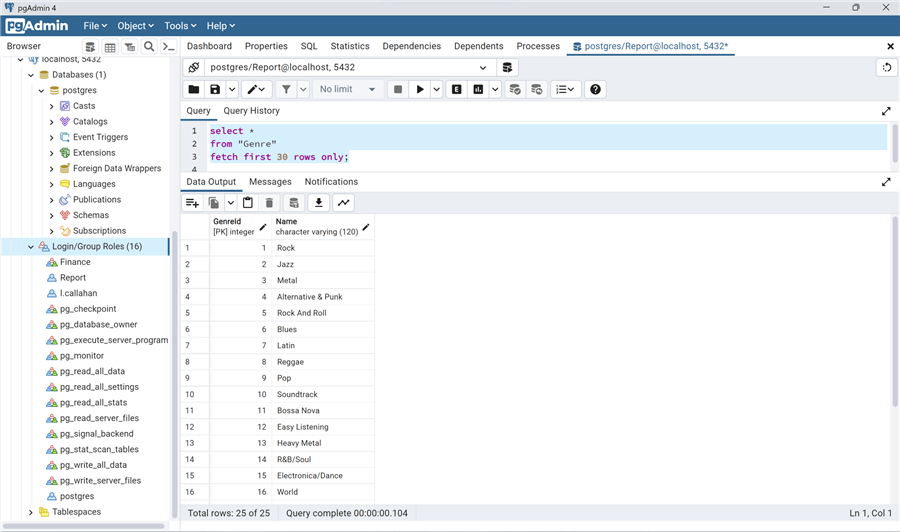Copy selected rows in Data Output
Screen dimensions: 900x532
tap(214, 203)
